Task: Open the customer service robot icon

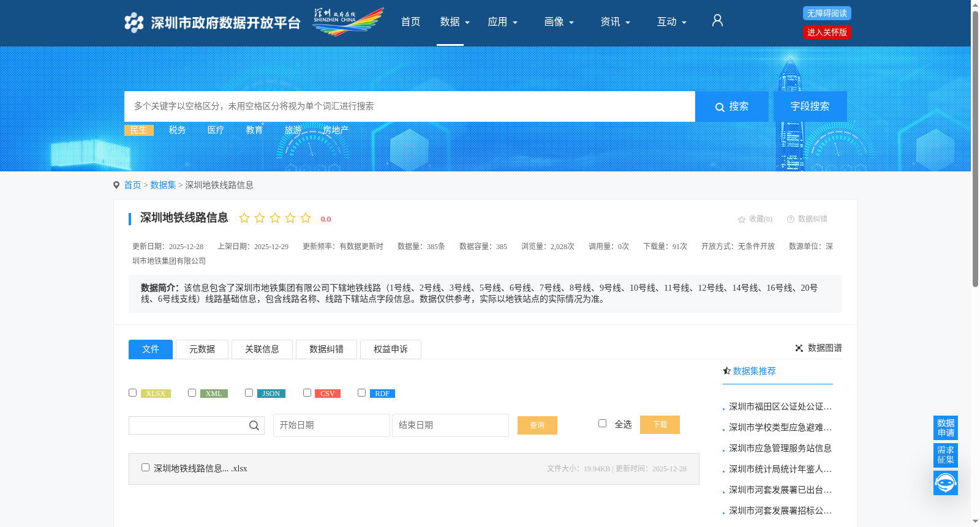Action: [946, 483]
